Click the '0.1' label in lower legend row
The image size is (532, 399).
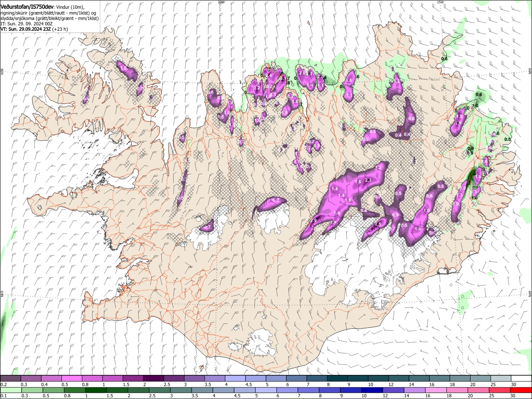point(3,396)
